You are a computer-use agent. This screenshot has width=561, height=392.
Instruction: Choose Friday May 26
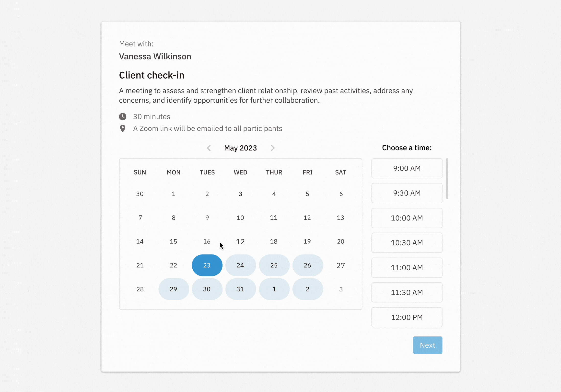click(307, 265)
